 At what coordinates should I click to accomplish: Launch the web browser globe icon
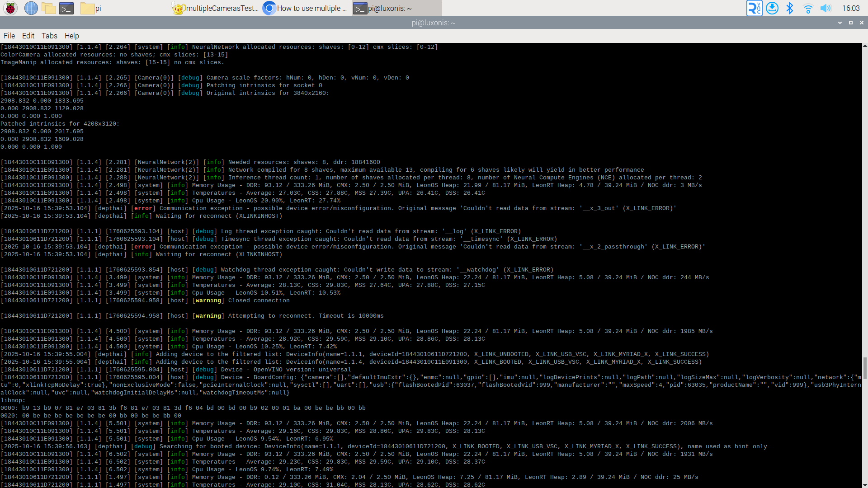31,8
